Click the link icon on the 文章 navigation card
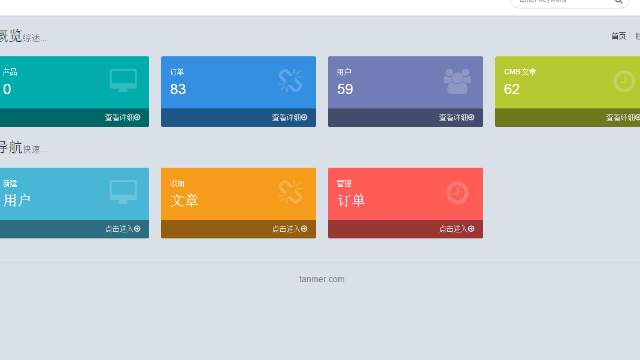Image resolution: width=640 pixels, height=360 pixels. pyautogui.click(x=290, y=192)
